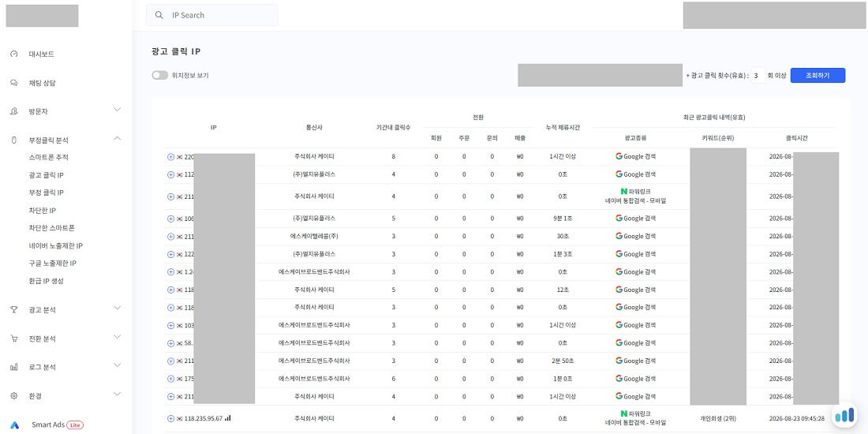Expand row details for IP starting 103
Image resolution: width=868 pixels, height=434 pixels.
click(x=170, y=325)
